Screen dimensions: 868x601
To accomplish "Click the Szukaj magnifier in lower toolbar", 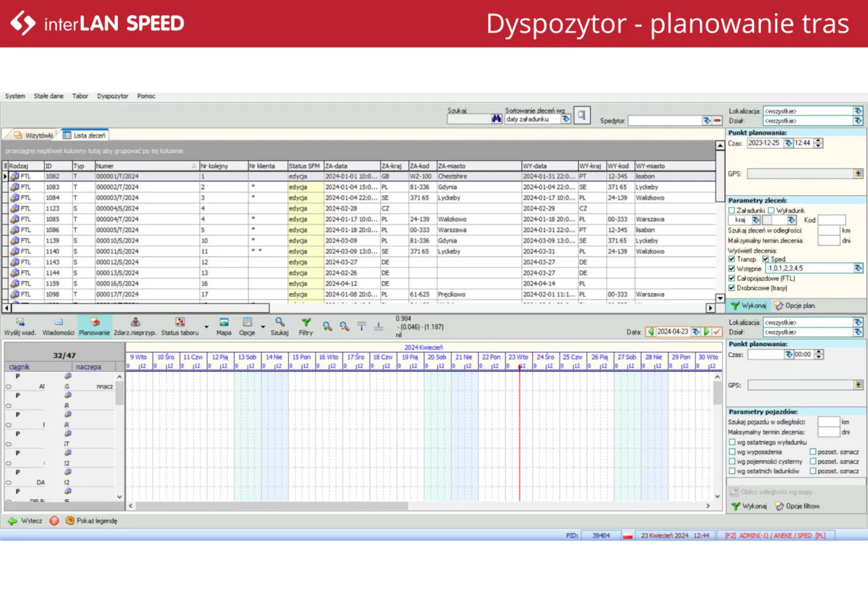I will tap(279, 322).
